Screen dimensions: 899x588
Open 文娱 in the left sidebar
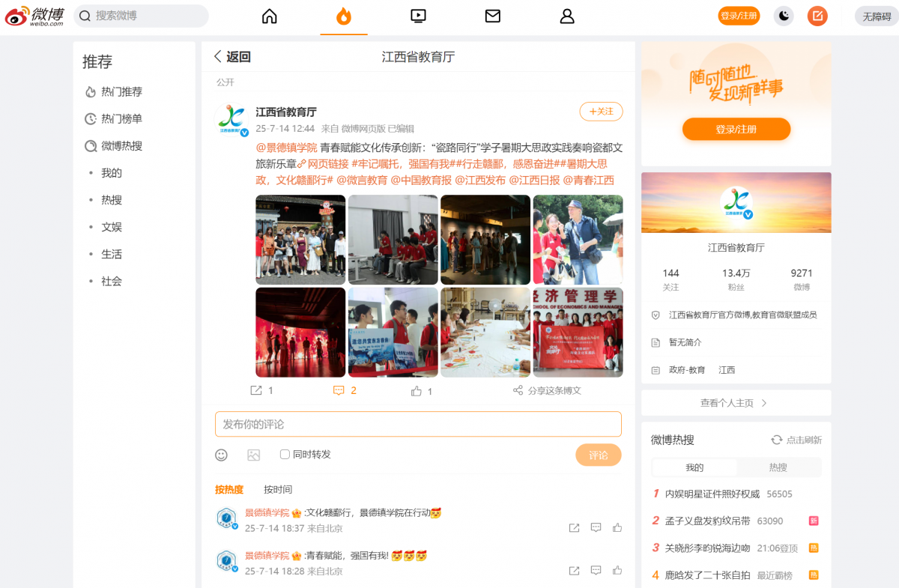coord(112,227)
